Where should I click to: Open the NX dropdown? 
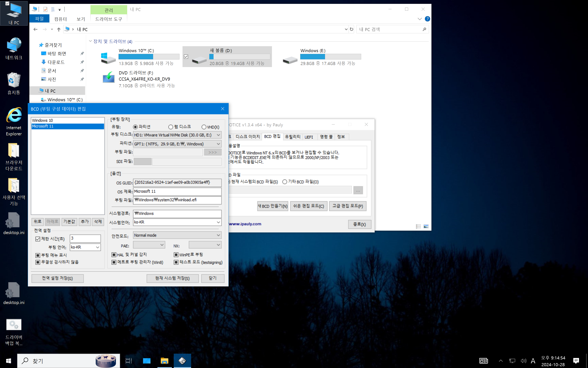click(205, 245)
